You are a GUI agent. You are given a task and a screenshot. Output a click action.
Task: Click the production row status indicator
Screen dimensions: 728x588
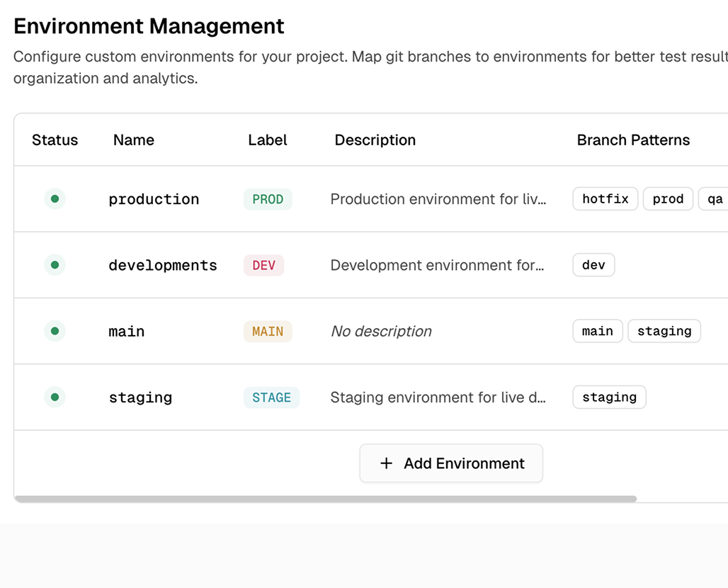point(55,199)
